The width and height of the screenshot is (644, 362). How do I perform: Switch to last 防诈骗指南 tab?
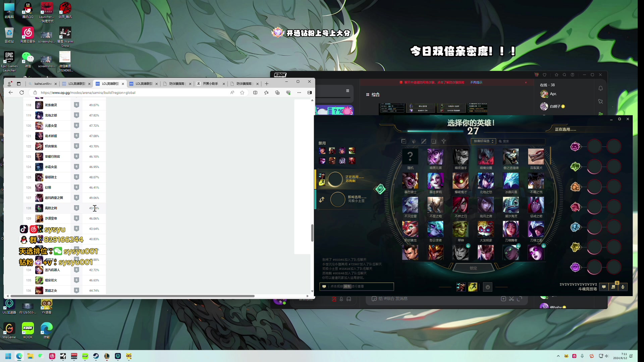click(x=244, y=84)
